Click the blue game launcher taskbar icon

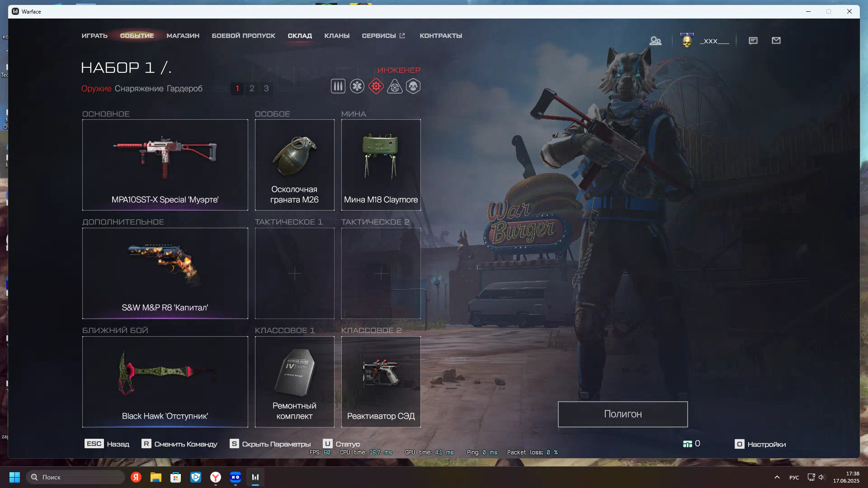coord(236,477)
